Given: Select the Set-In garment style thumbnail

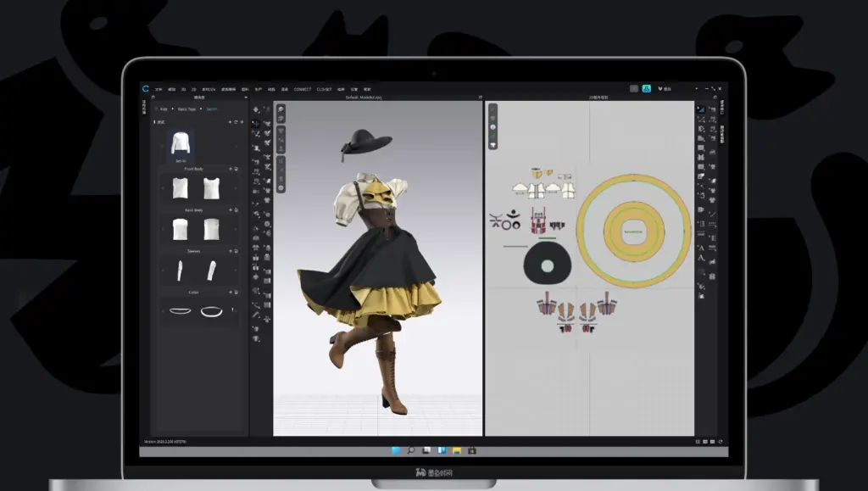Looking at the screenshot, I should pyautogui.click(x=181, y=145).
